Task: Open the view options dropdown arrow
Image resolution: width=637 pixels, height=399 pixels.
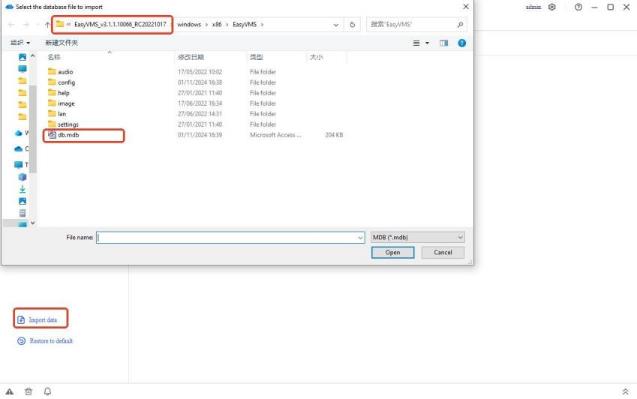Action: (x=427, y=43)
